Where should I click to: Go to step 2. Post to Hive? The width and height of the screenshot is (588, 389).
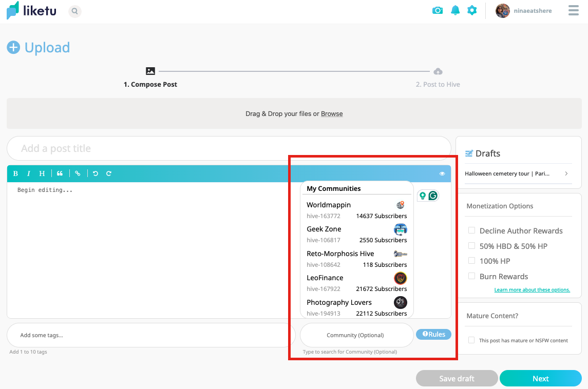(438, 85)
